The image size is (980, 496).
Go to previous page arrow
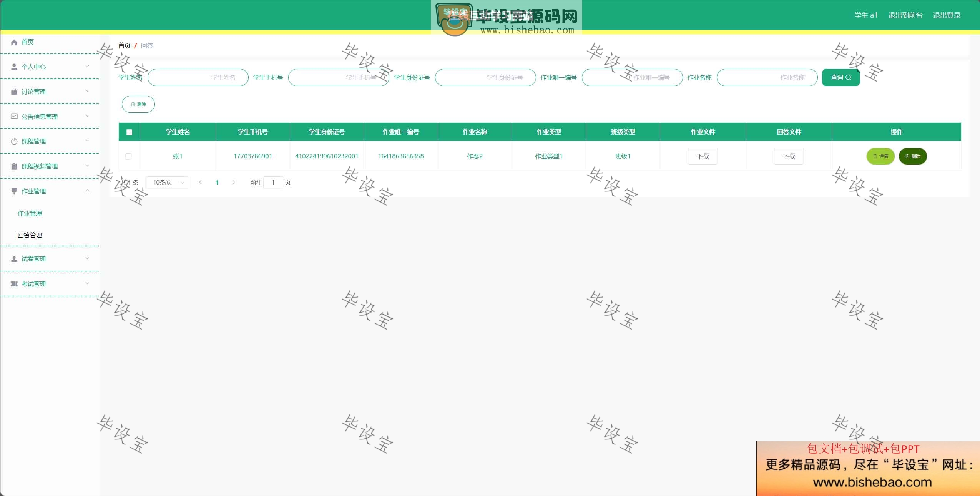tap(200, 183)
